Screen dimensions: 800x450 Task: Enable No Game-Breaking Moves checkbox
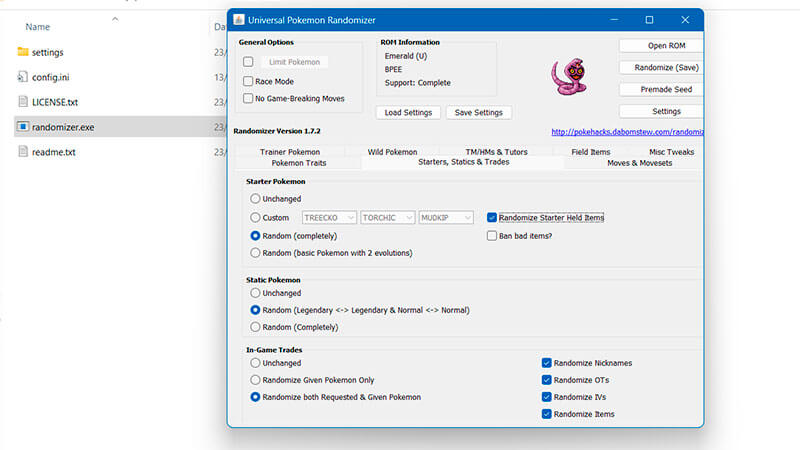[248, 98]
